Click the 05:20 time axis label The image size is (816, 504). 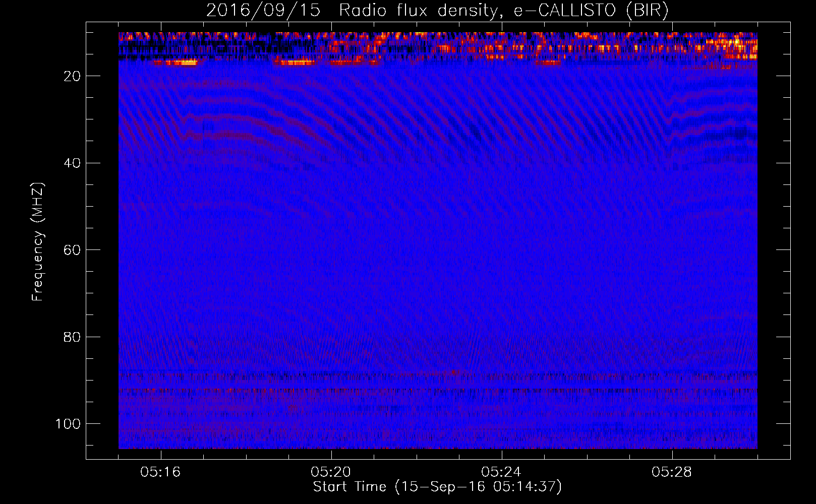(x=331, y=472)
